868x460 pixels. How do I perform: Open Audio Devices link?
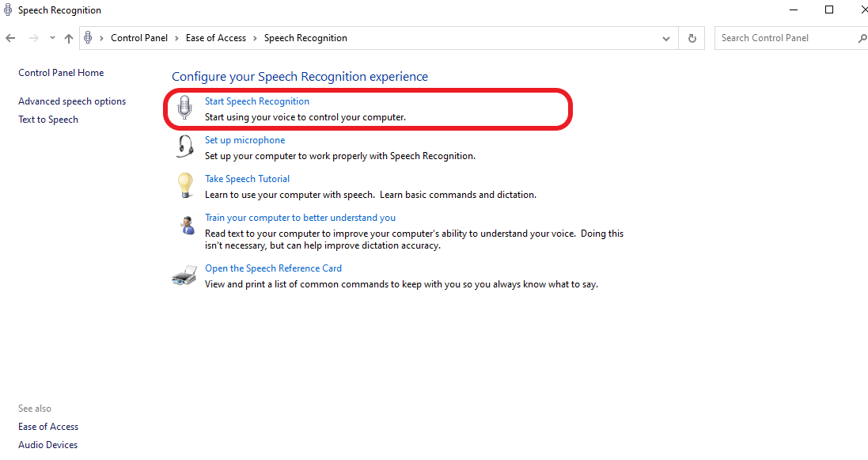pos(47,445)
